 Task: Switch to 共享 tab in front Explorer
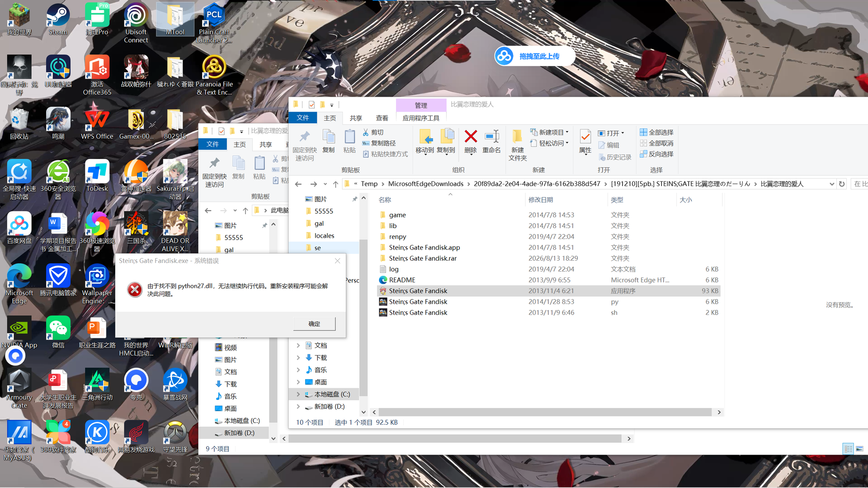click(x=356, y=118)
